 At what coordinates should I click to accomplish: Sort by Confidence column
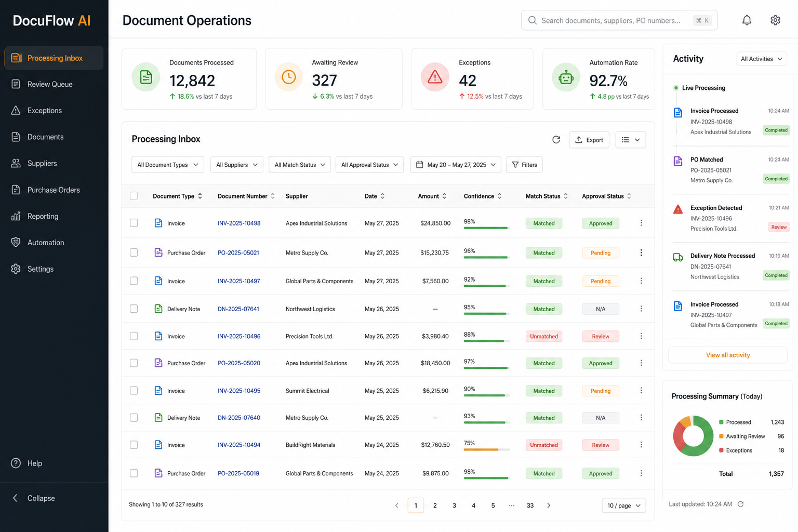pyautogui.click(x=499, y=196)
